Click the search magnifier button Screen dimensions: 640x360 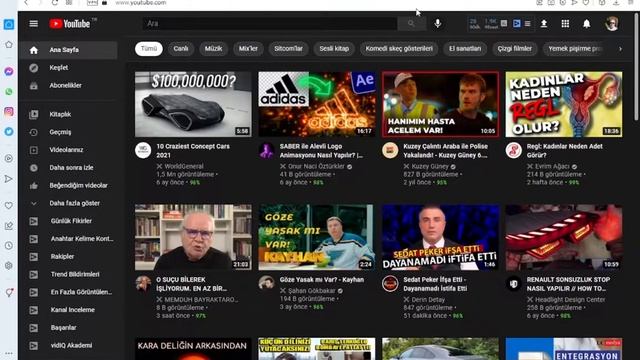tap(411, 24)
